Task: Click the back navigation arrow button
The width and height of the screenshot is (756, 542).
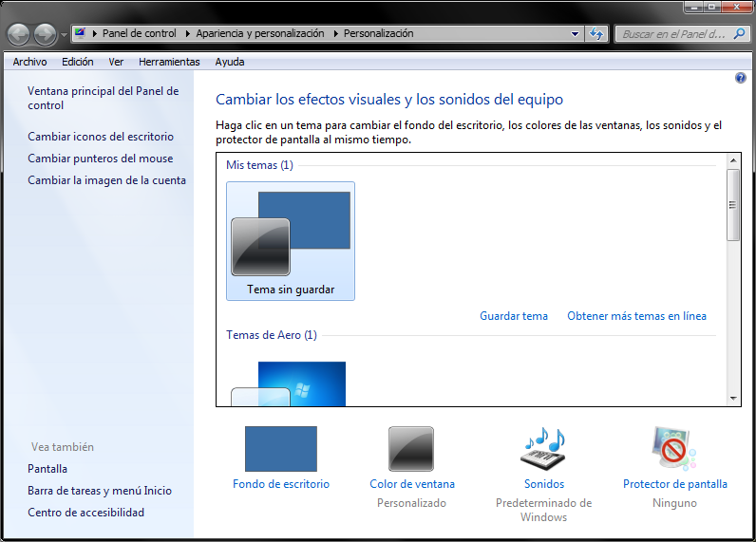Action: 18,34
